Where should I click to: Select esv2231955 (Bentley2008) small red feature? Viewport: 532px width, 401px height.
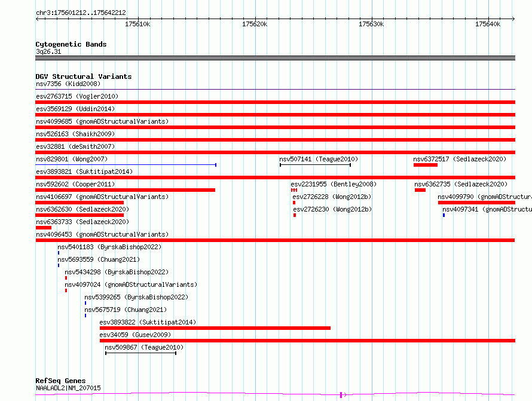click(x=294, y=190)
